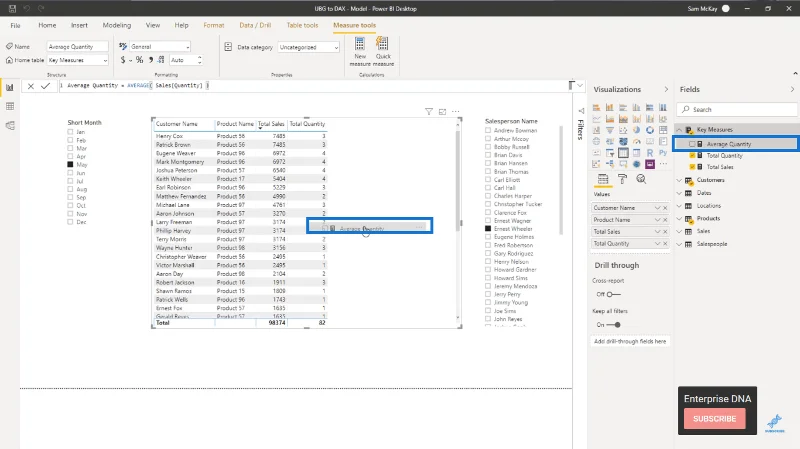
Task: Open the Format paint roller tab
Action: [x=622, y=179]
